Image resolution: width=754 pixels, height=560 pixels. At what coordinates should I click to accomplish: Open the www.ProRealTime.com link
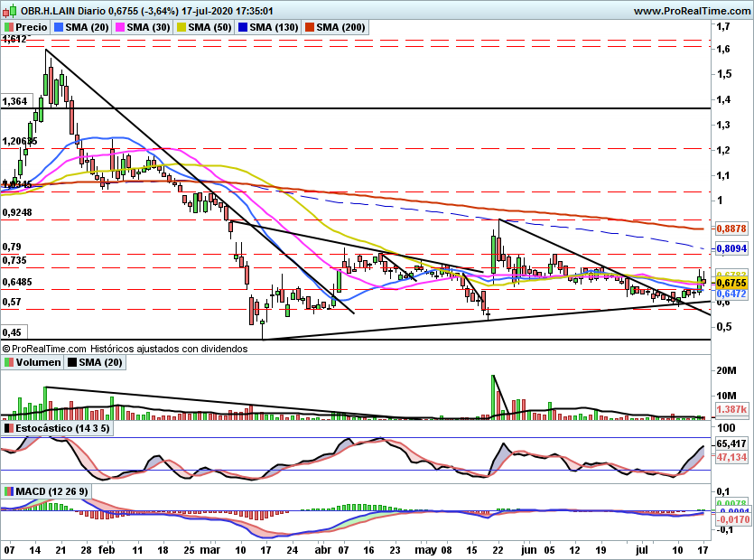point(692,11)
